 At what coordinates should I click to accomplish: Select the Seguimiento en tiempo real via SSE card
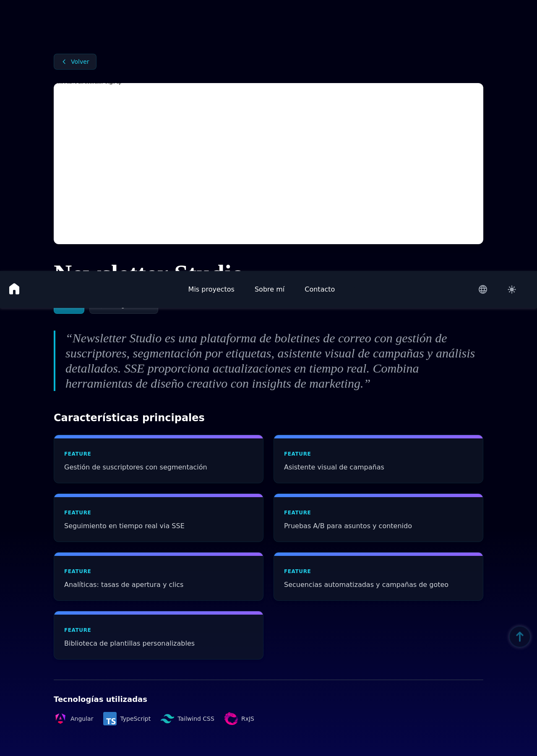point(159,518)
